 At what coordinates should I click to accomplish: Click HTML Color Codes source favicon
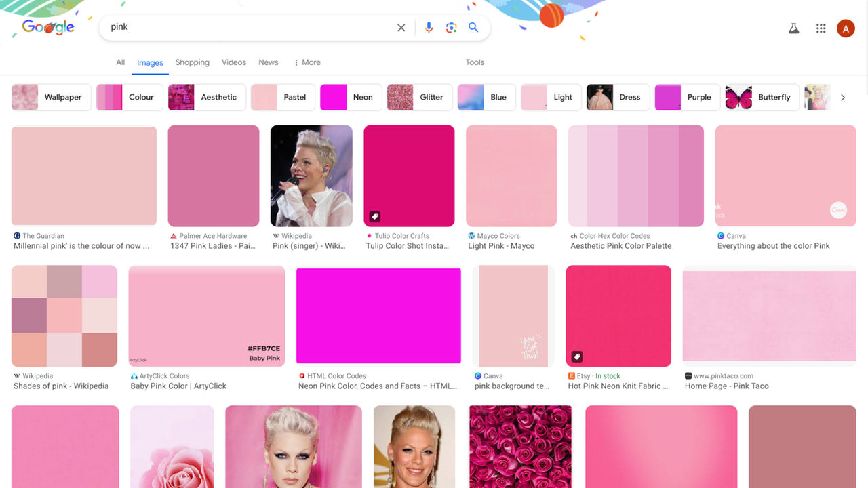tap(302, 376)
